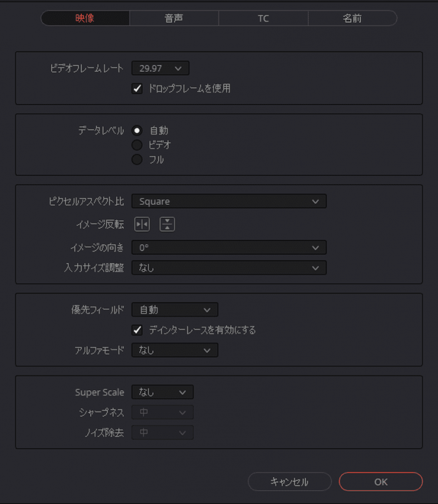Switch to the 名前 tab
The image size is (438, 504).
352,18
